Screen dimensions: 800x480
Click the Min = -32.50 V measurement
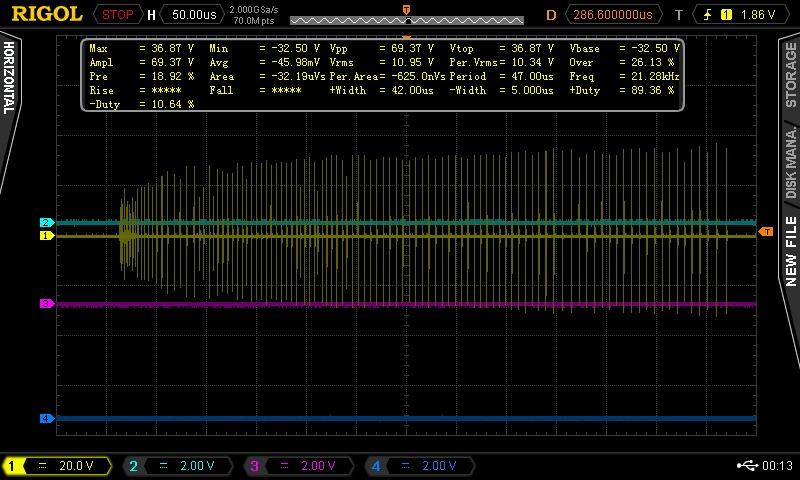tap(264, 48)
